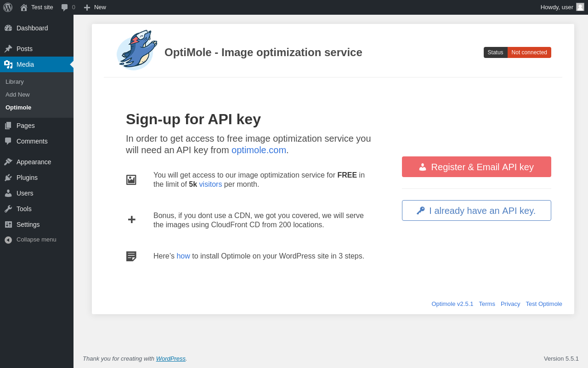
Task: Click the WordPress logo icon
Action: [x=8, y=7]
